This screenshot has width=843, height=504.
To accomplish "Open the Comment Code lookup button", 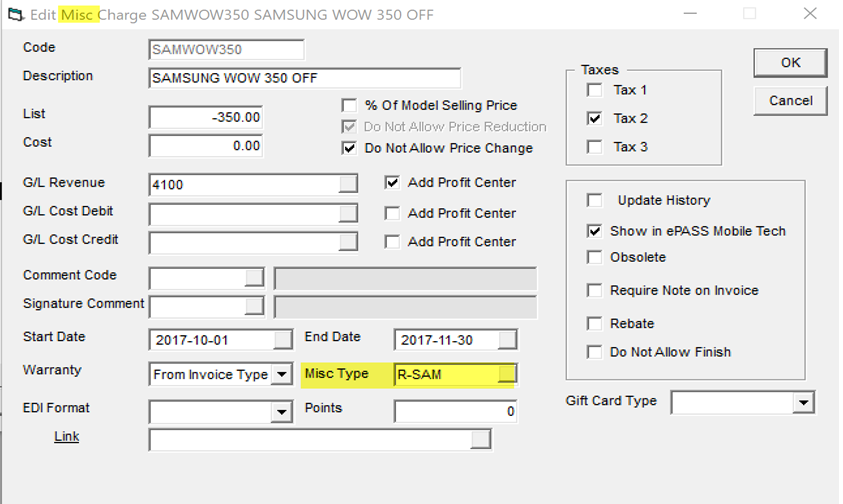I will click(254, 277).
